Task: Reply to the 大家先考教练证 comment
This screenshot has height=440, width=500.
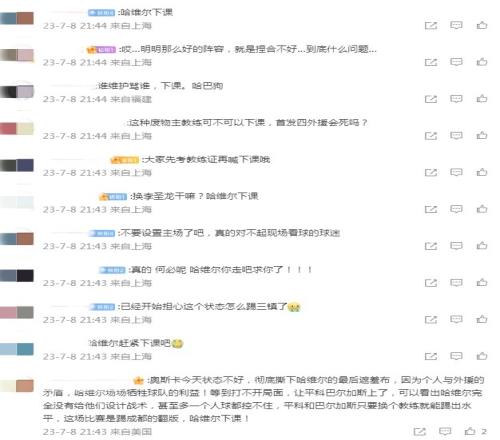Action: click(456, 172)
